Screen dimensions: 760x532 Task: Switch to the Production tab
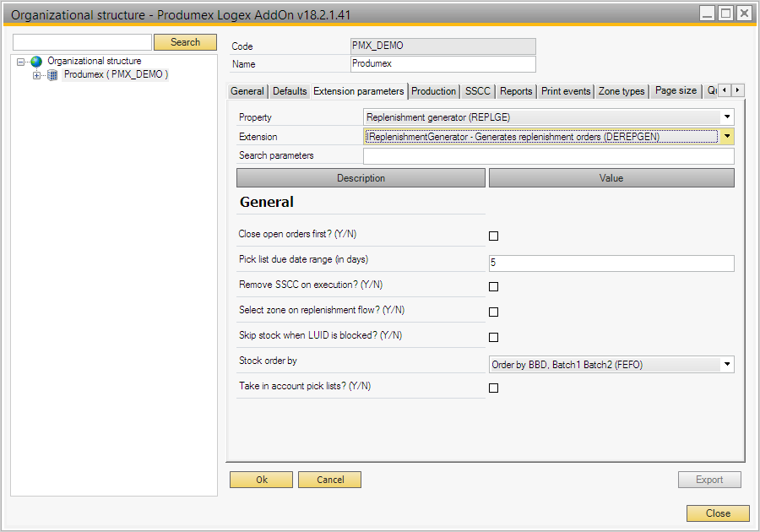[x=434, y=91]
